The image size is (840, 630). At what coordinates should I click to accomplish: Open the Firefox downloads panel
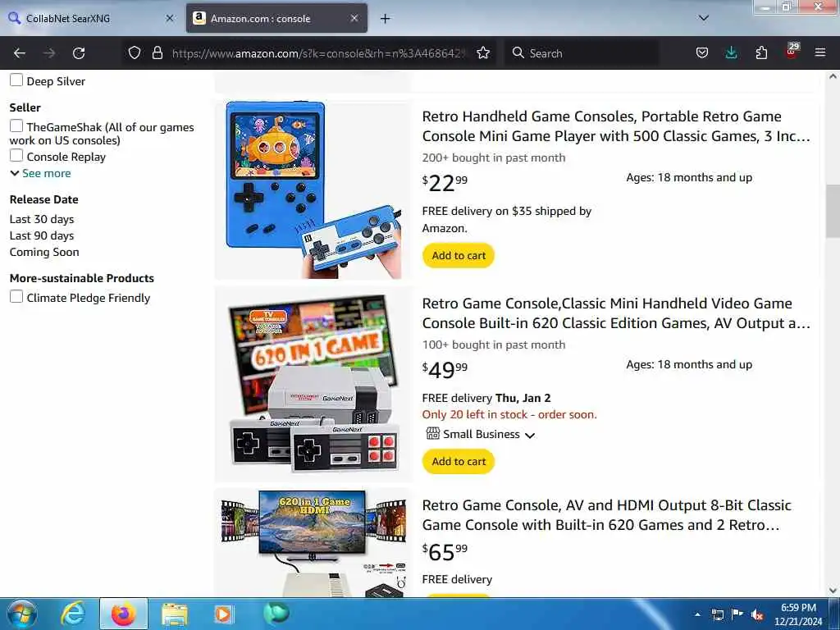click(731, 53)
